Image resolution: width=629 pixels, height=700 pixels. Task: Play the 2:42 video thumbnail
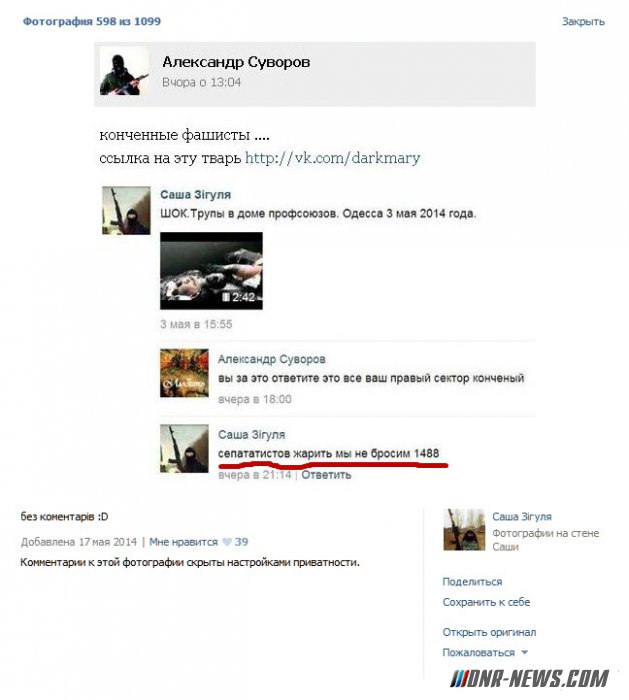tap(211, 271)
